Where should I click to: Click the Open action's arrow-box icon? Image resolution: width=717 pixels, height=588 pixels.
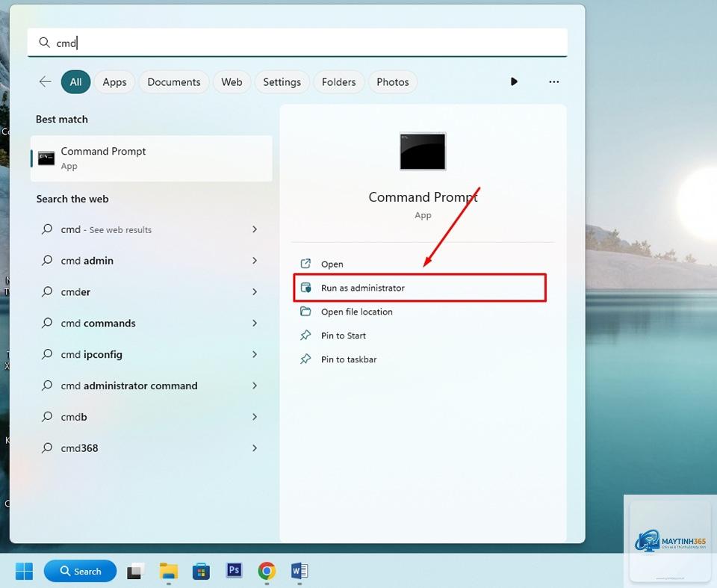(x=305, y=264)
